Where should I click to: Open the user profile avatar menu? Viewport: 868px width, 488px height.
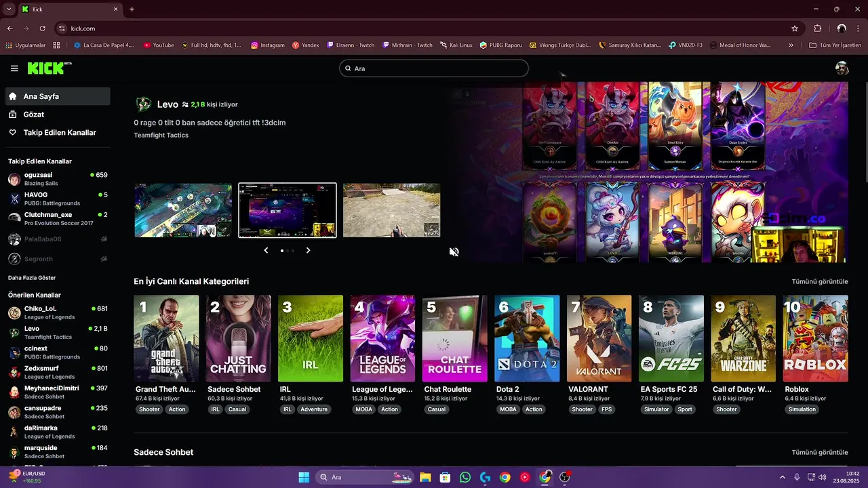842,68
